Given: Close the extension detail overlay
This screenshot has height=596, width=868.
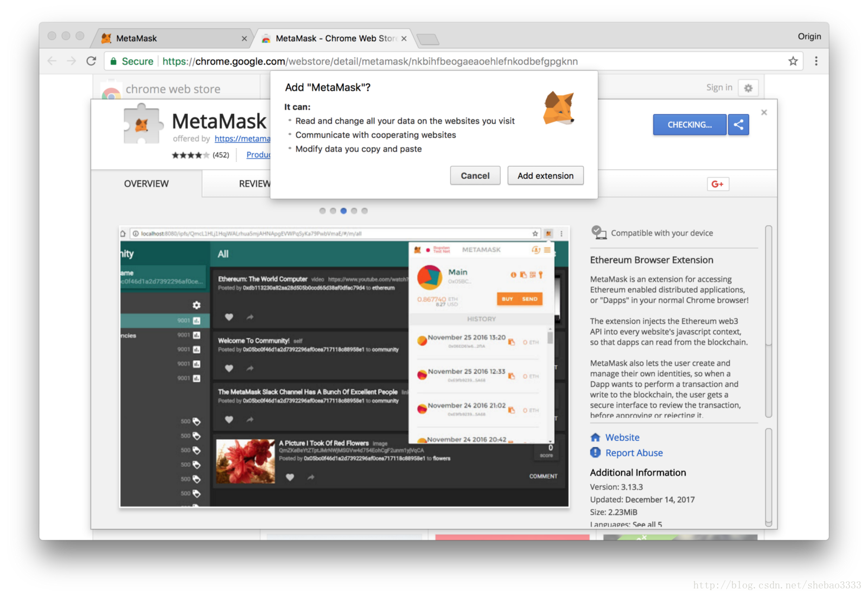Looking at the screenshot, I should coord(764,112).
